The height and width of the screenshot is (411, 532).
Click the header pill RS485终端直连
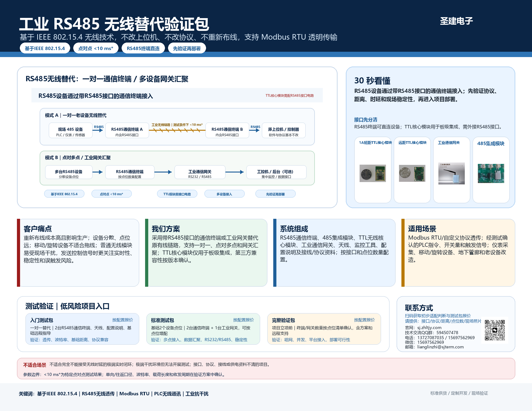(143, 48)
